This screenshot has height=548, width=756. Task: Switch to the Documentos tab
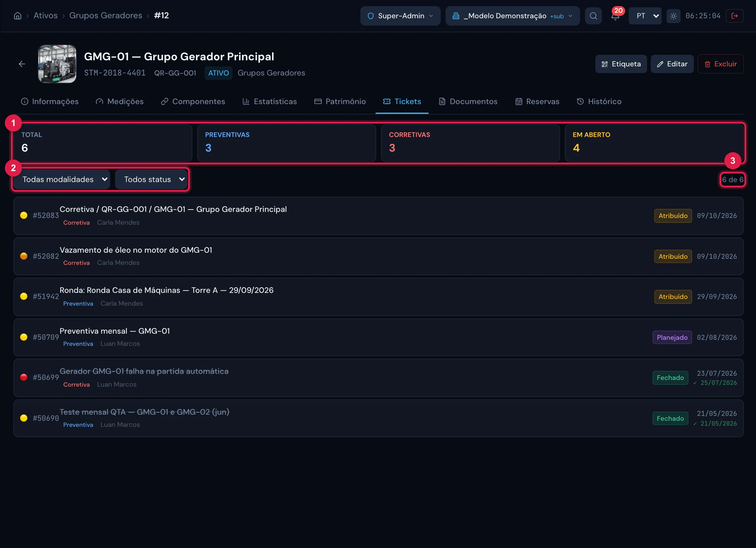[x=468, y=101]
